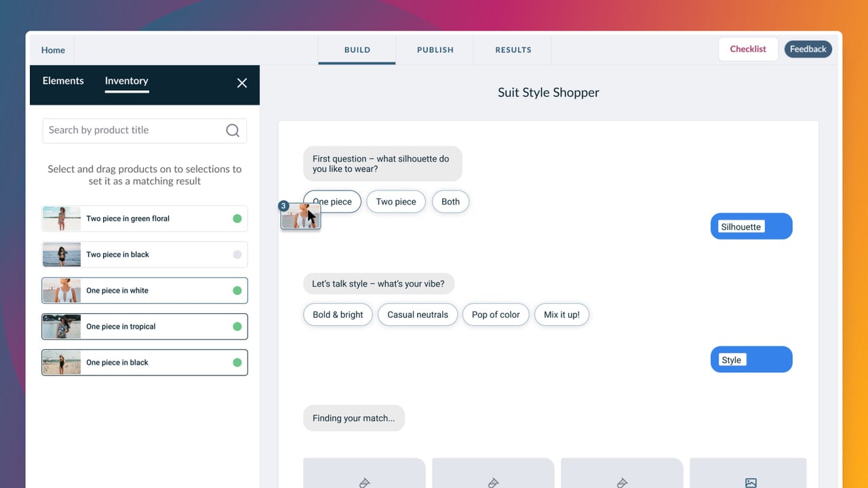The height and width of the screenshot is (488, 868).
Task: Select the 'One piece in tropical' product name
Action: point(121,327)
